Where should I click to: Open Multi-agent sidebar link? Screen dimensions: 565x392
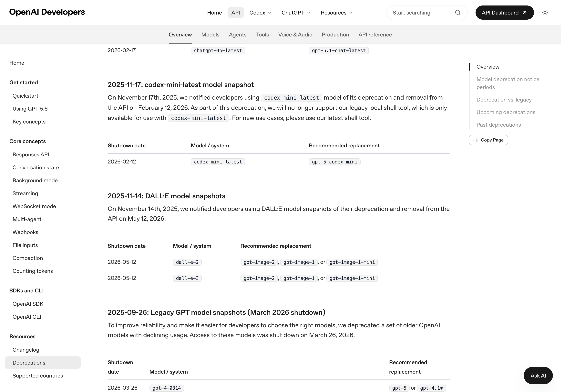27,219
